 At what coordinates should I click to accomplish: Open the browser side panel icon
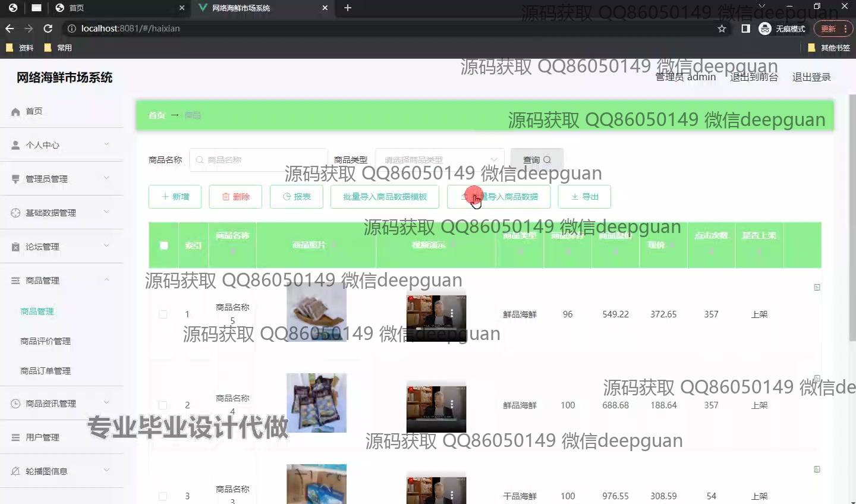pos(745,29)
